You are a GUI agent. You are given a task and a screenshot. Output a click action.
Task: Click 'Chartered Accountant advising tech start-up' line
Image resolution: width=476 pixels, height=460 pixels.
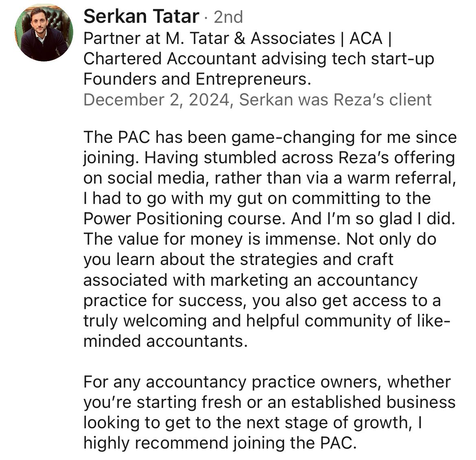(x=258, y=59)
